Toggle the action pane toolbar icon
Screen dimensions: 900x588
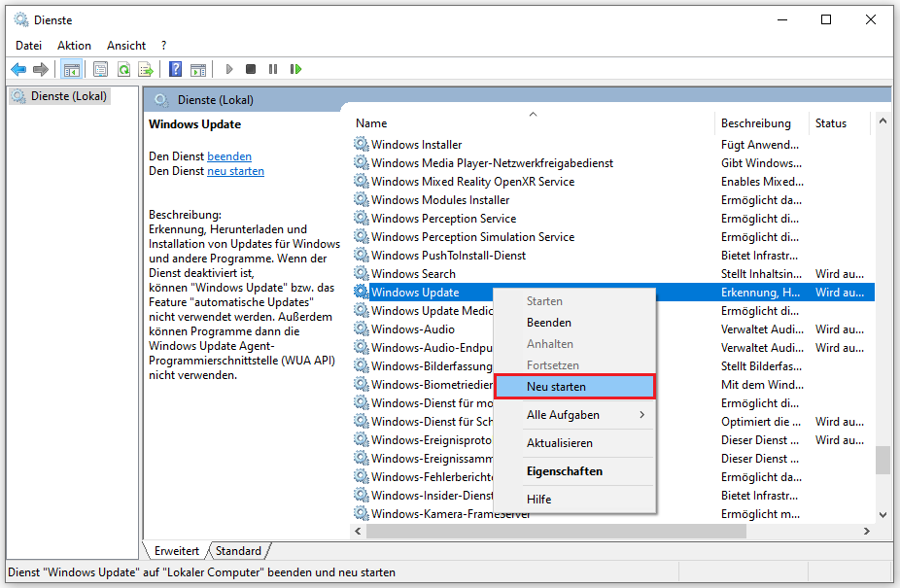[198, 69]
